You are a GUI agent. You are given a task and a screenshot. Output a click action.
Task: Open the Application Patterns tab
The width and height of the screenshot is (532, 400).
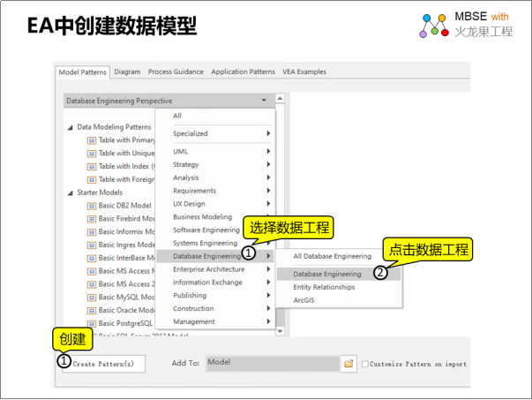243,72
